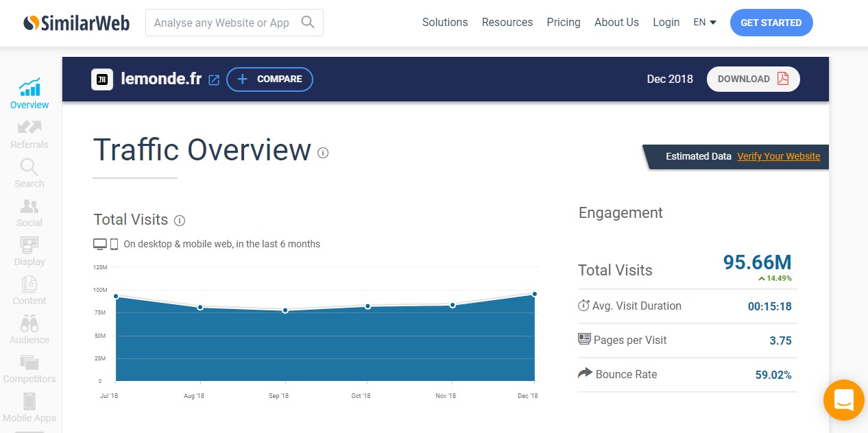Click the 00:15:18 visit duration value

pyautogui.click(x=769, y=306)
